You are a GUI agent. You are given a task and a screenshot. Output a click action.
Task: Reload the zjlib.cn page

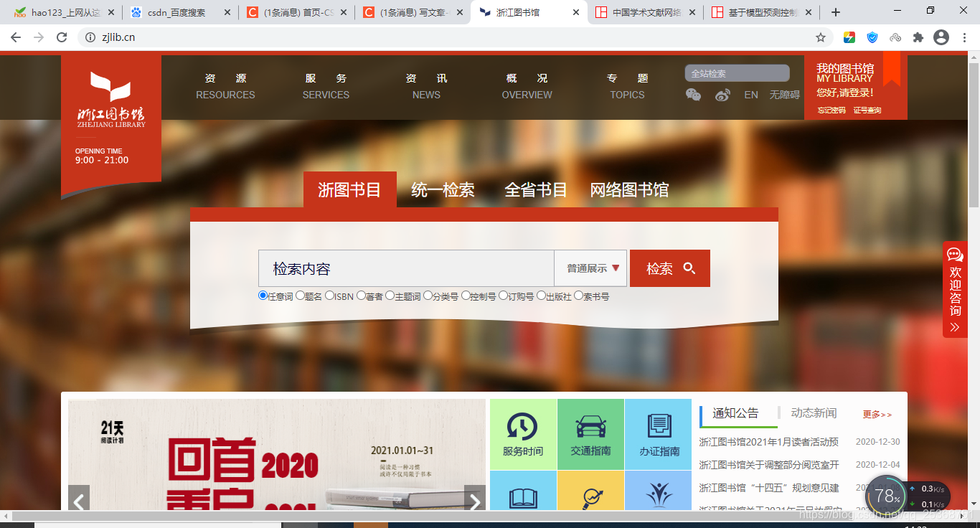point(62,37)
